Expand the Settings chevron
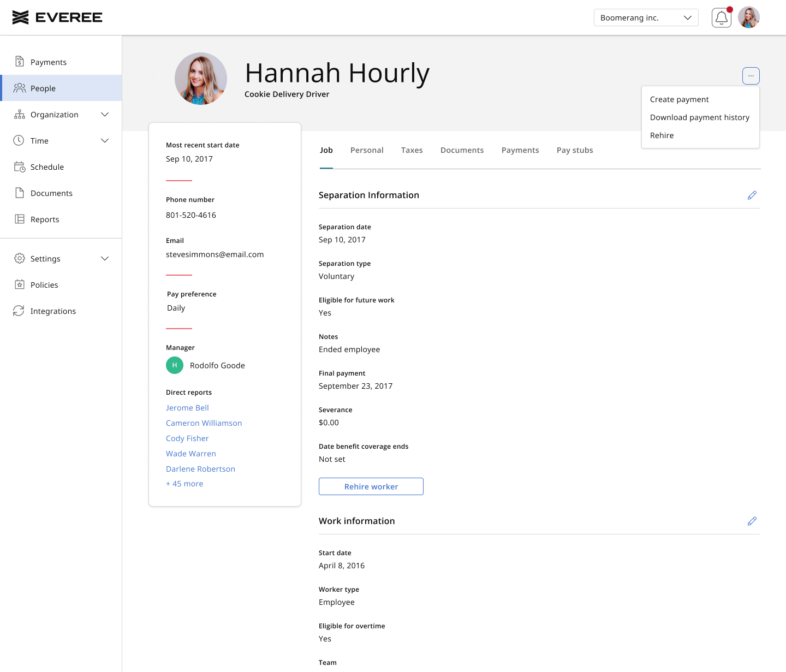 coord(105,258)
